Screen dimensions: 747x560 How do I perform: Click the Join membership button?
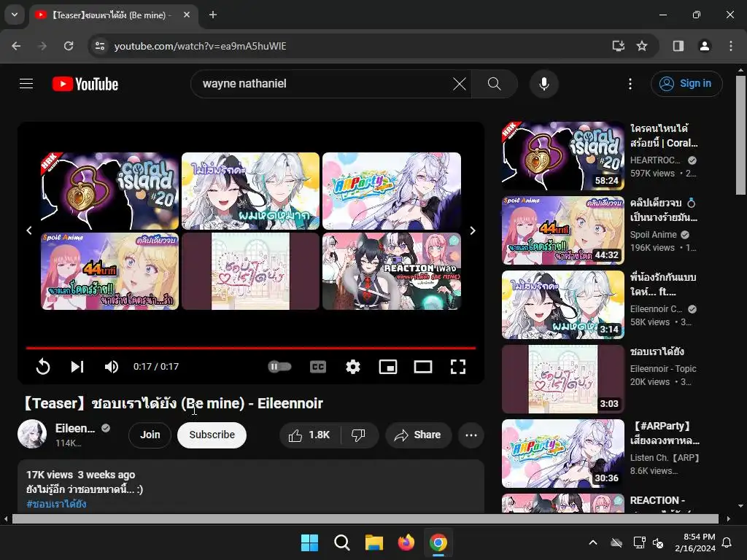(x=150, y=435)
